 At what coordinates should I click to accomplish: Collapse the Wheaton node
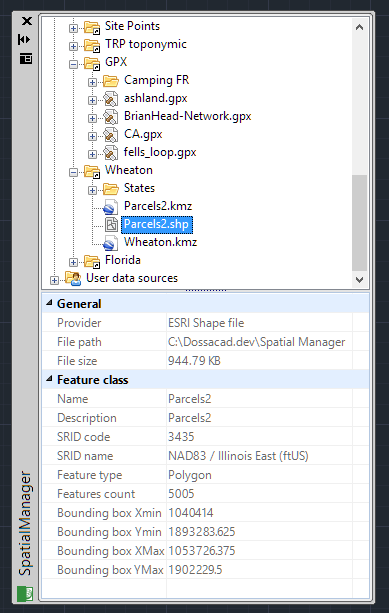(x=73, y=172)
